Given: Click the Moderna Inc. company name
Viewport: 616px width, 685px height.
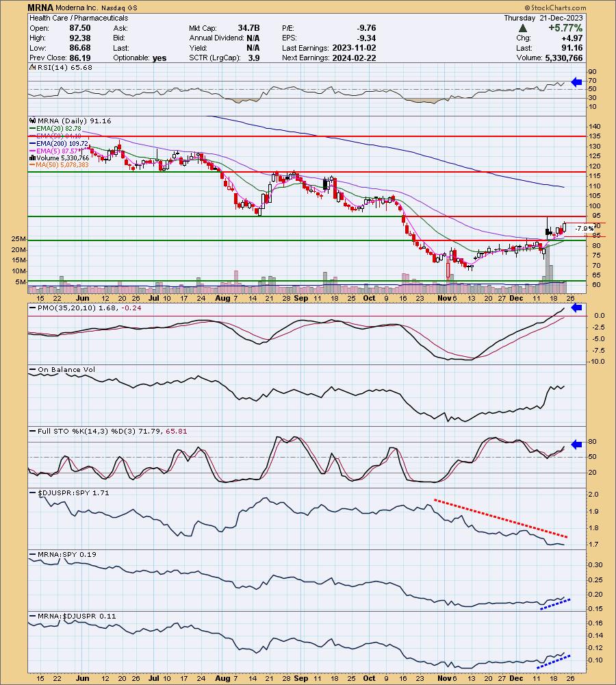Looking at the screenshot, I should coord(77,8).
